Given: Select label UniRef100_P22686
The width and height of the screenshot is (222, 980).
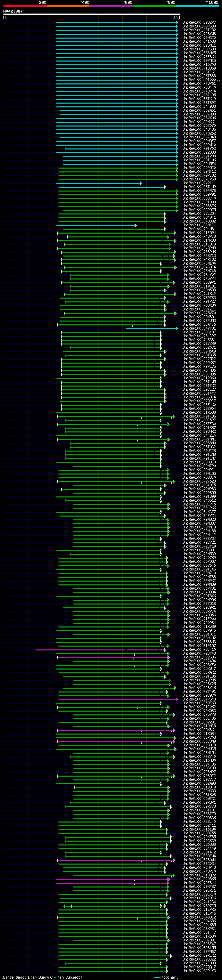Looking at the screenshot, I should tap(199, 658).
